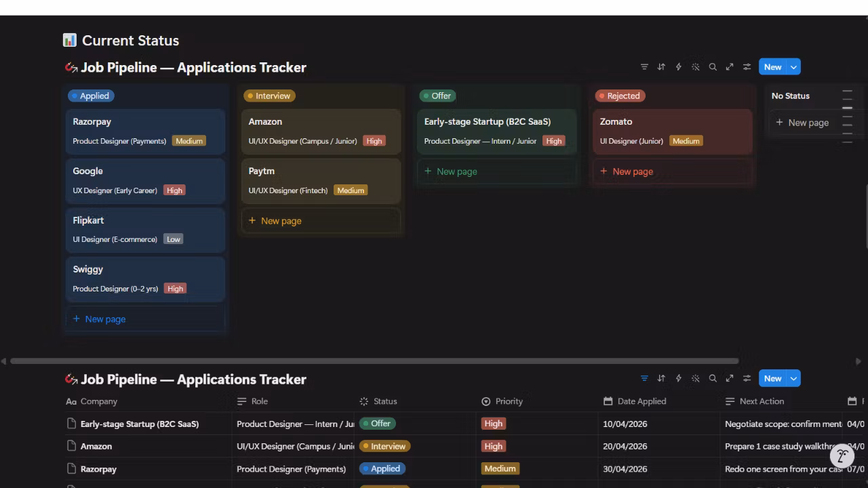The image size is (868, 488).
Task: Click the AI sparkle icon in the table toolbar
Action: click(695, 379)
